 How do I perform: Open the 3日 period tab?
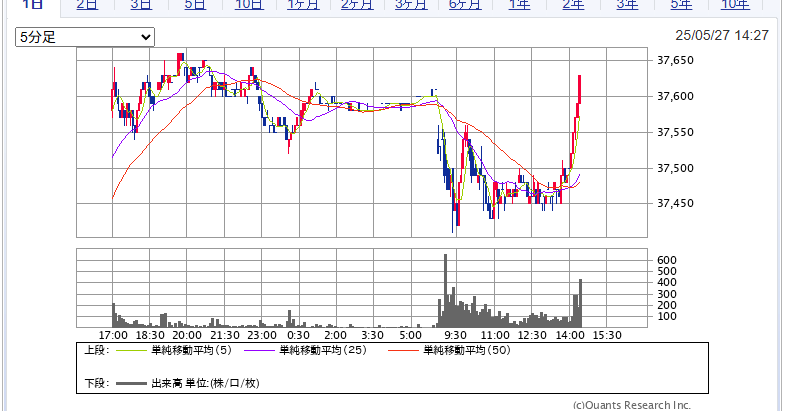click(141, 6)
